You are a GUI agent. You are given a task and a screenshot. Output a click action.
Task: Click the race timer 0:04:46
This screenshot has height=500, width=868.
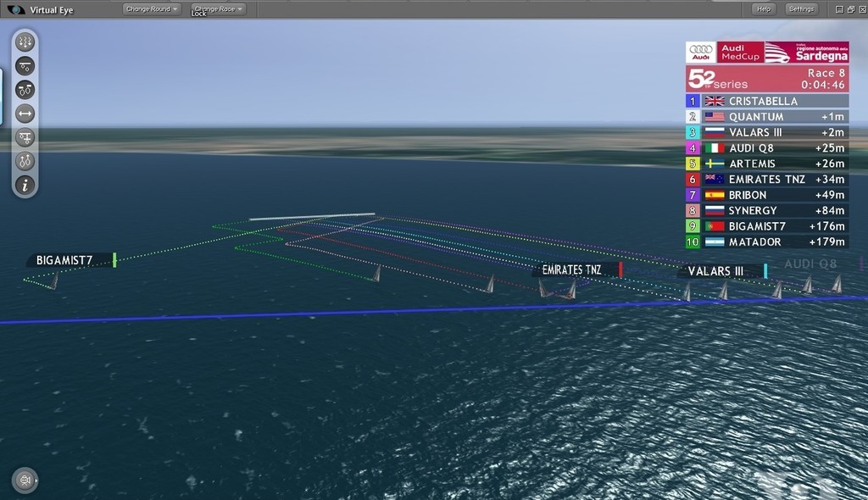(x=823, y=85)
